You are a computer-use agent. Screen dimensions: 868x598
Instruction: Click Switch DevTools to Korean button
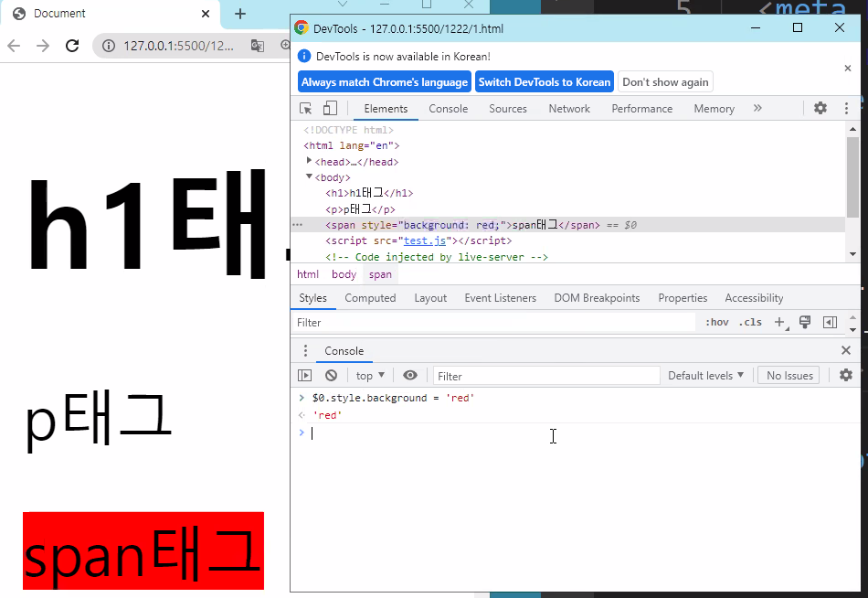[545, 82]
